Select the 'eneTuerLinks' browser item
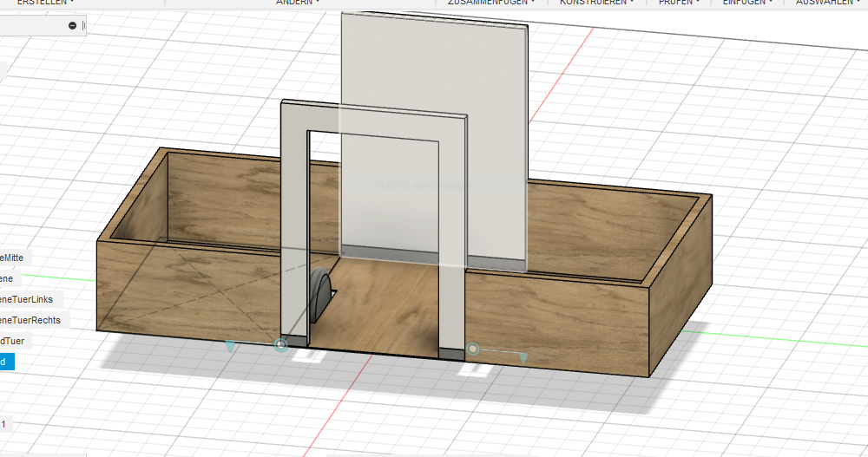Image resolution: width=868 pixels, height=457 pixels. 27,299
